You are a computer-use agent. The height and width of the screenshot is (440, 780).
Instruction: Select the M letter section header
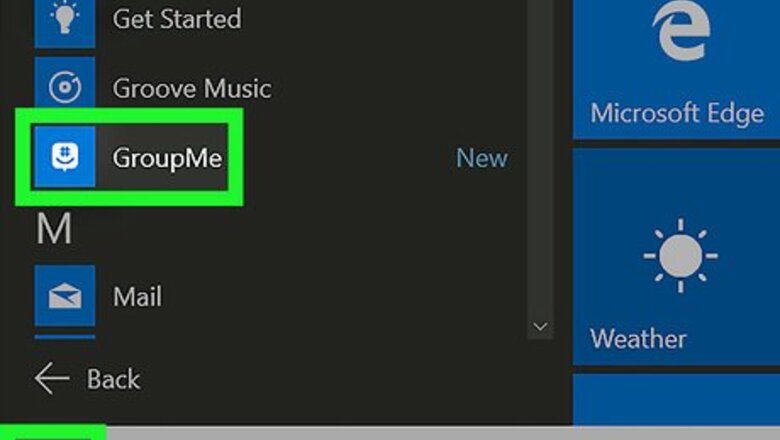(54, 229)
